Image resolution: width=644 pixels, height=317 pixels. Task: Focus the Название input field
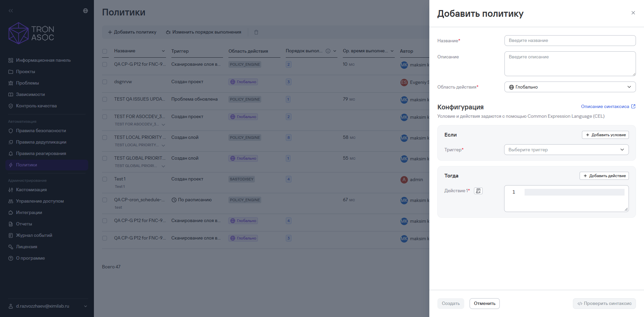click(570, 41)
